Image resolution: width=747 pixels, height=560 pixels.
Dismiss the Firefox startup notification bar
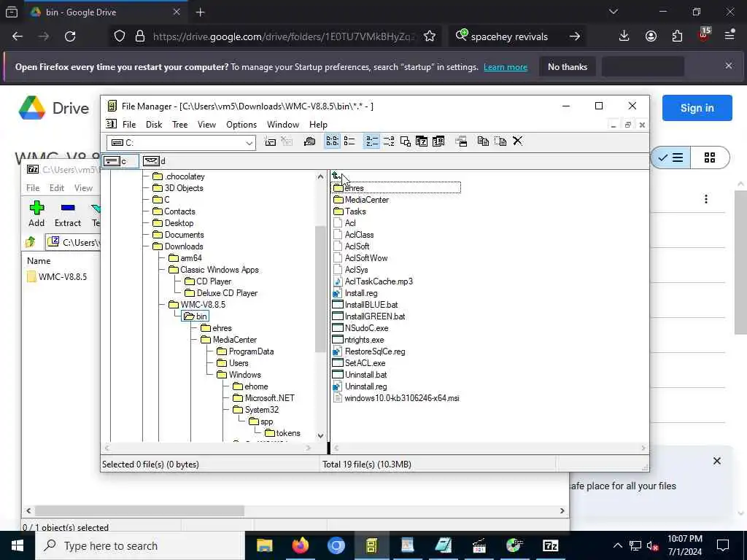tap(729, 66)
